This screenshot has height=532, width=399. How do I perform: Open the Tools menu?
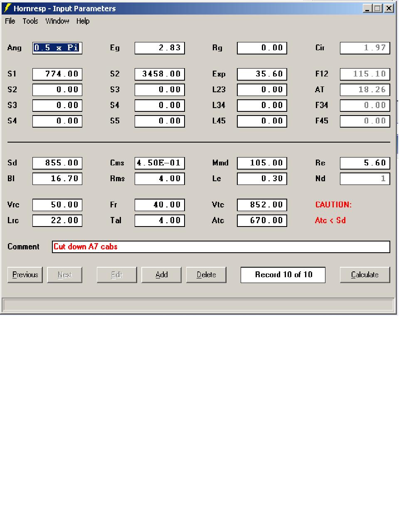[x=30, y=21]
